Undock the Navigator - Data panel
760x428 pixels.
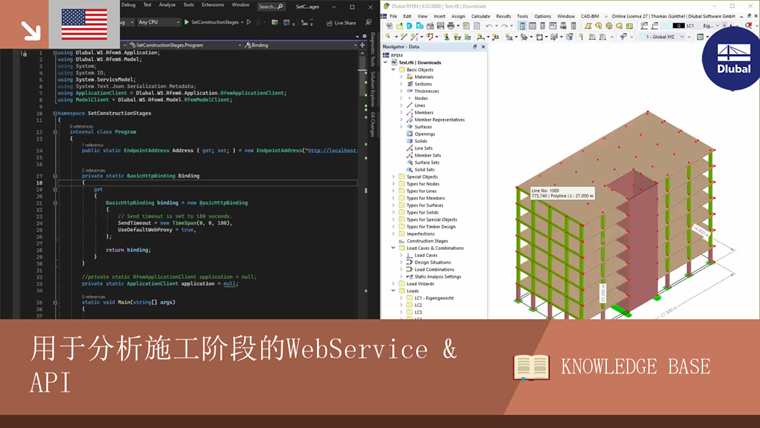click(x=475, y=47)
